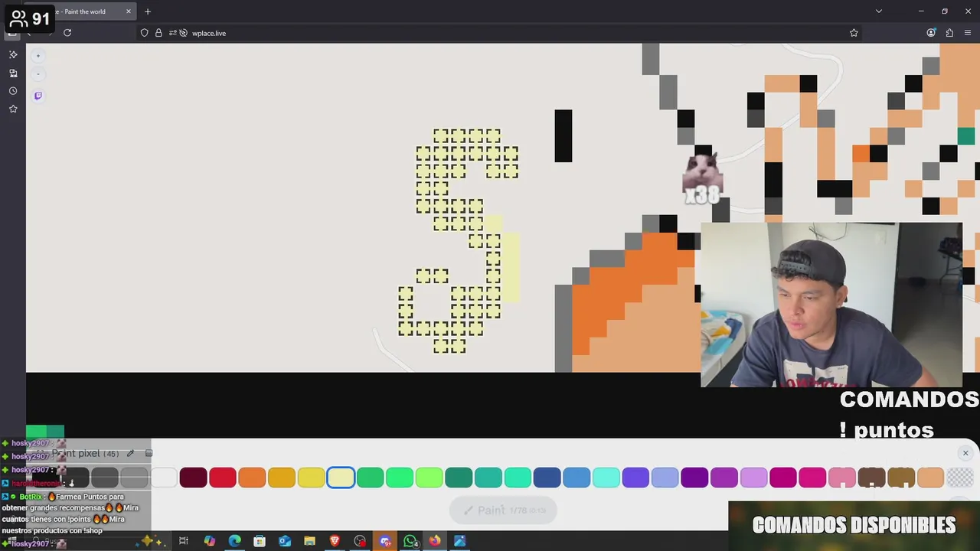980x551 pixels.
Task: Open synced tabs in browser sidebar
Action: coord(13,73)
